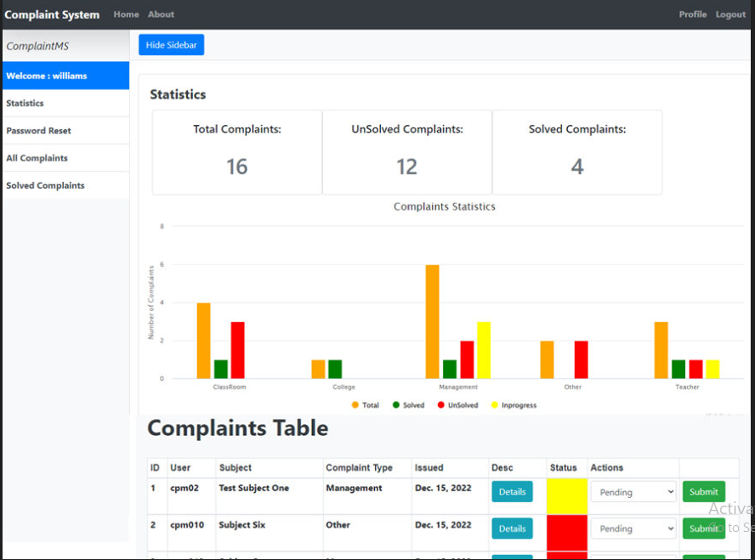This screenshot has width=755, height=560.
Task: View Solved Complaints from the sidebar
Action: tap(45, 184)
